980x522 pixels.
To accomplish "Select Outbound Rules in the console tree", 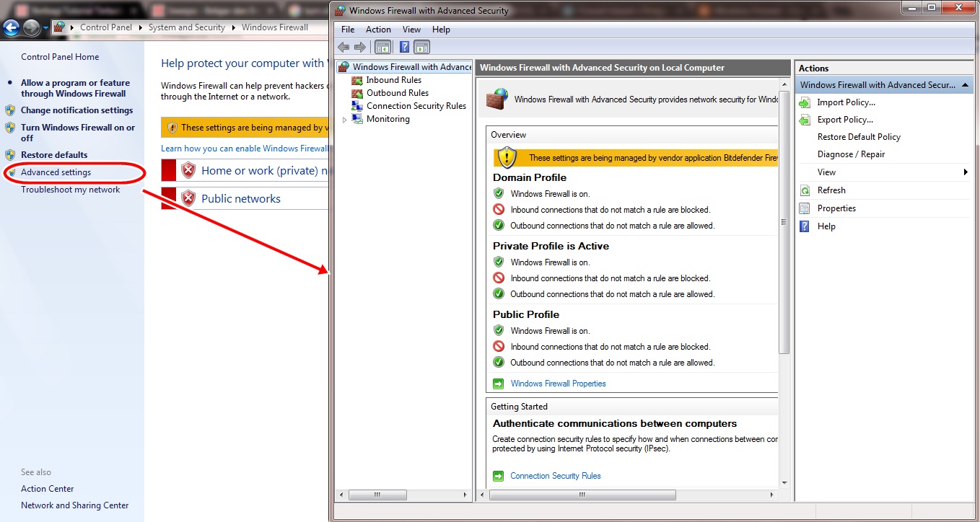I will (397, 93).
